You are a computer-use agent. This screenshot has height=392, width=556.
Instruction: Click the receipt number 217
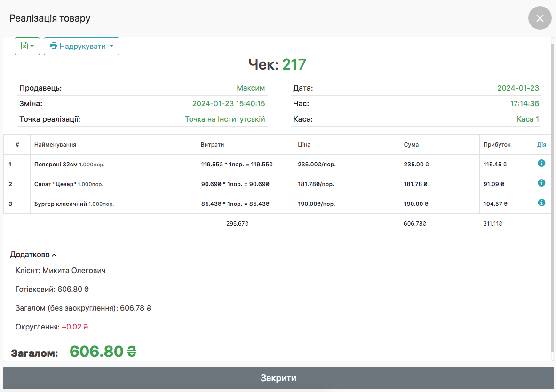(x=294, y=64)
